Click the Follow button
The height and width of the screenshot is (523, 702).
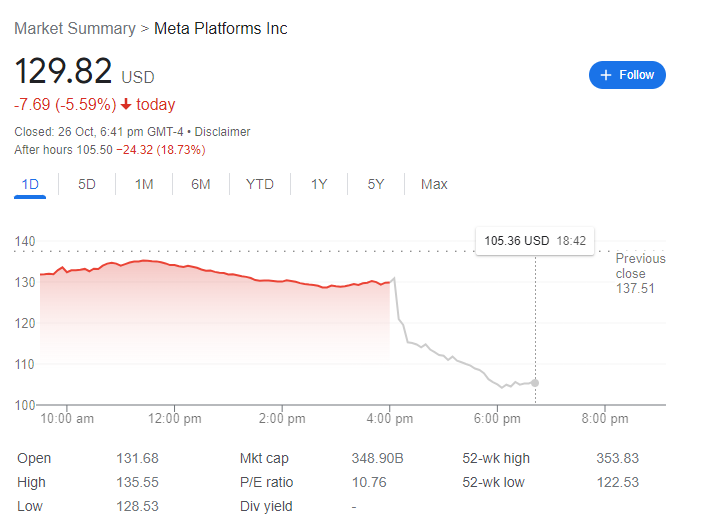(x=627, y=75)
